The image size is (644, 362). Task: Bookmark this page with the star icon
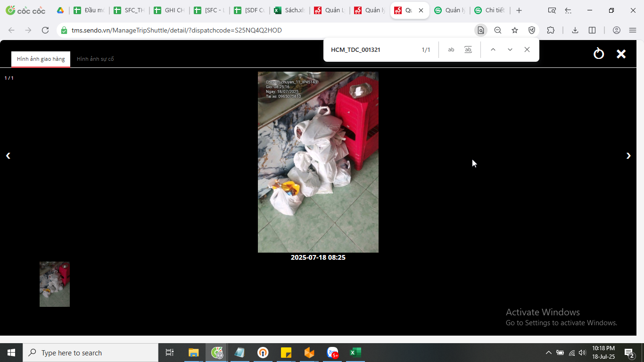tap(515, 30)
